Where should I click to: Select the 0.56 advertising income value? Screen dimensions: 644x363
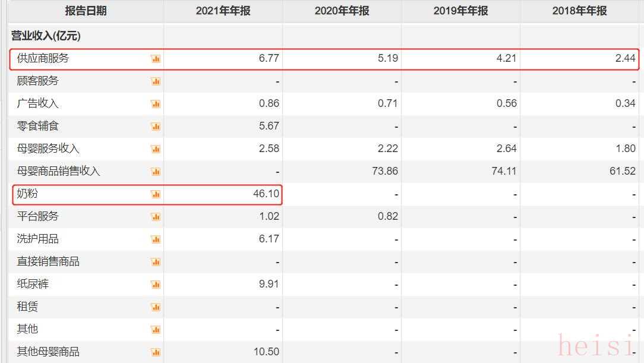tap(506, 103)
